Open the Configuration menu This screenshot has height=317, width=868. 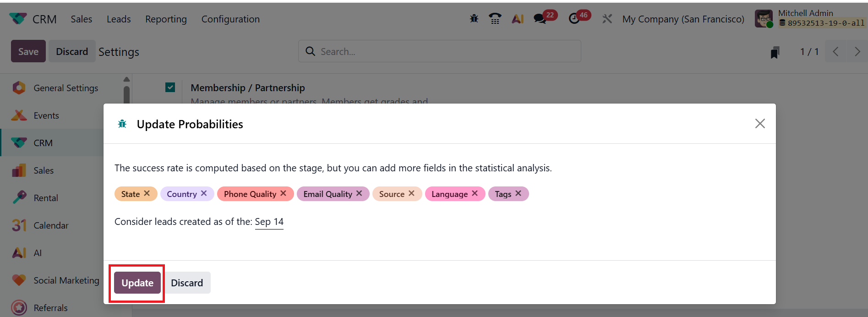(230, 19)
